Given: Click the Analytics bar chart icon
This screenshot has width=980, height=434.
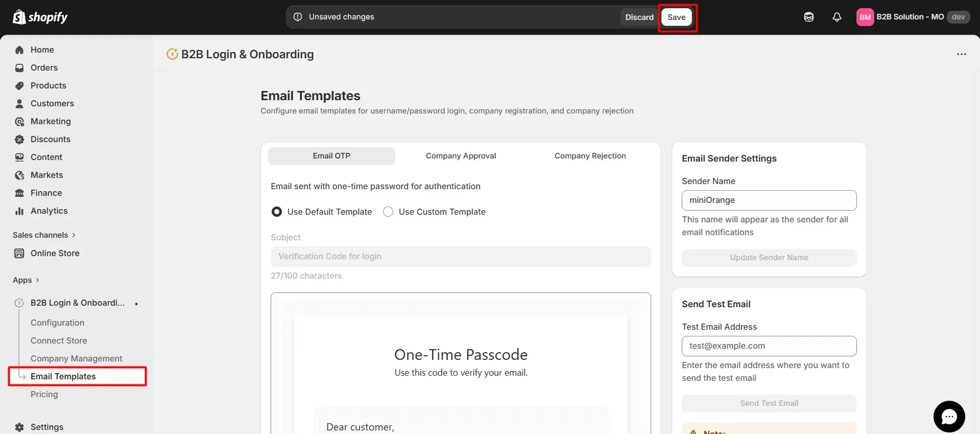Looking at the screenshot, I should click(19, 211).
